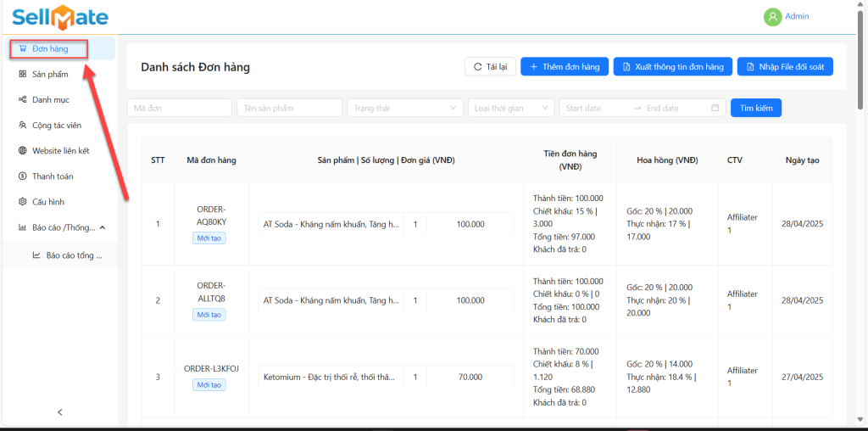Open Danh mục category menu

point(50,100)
